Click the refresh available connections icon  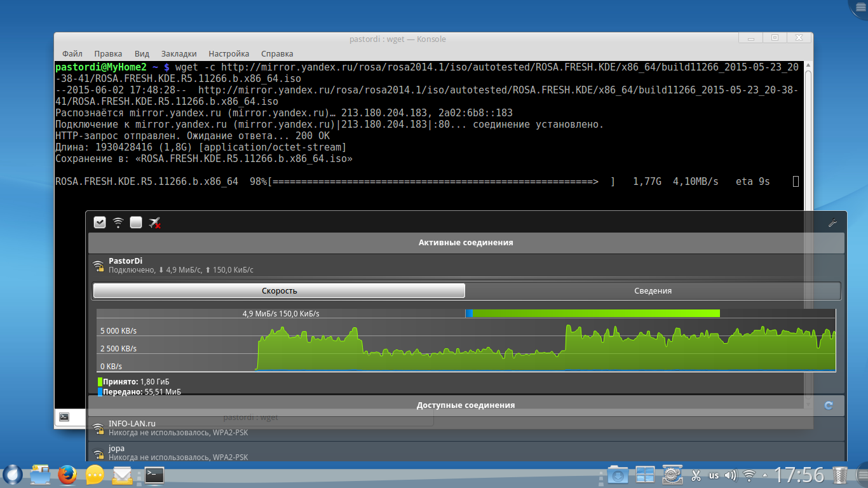coord(828,405)
